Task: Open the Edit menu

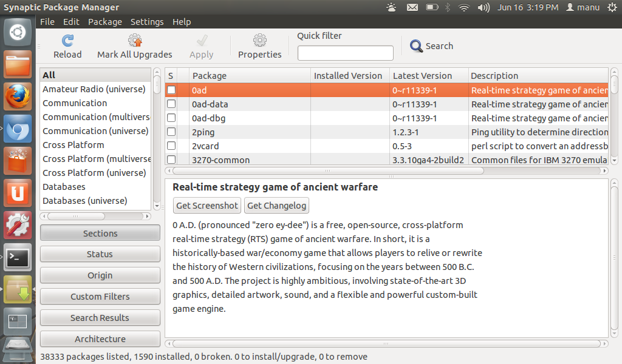Action: coord(72,22)
